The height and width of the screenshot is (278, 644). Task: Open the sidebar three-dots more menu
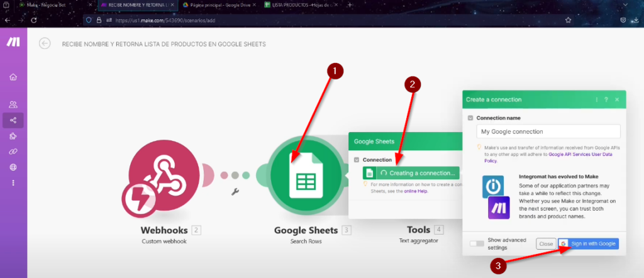pos(13,182)
